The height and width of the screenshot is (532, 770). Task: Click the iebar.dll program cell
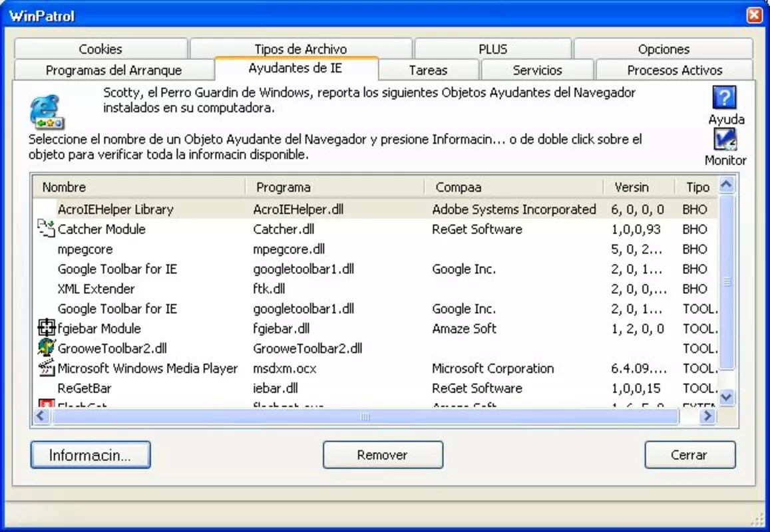[x=275, y=388]
